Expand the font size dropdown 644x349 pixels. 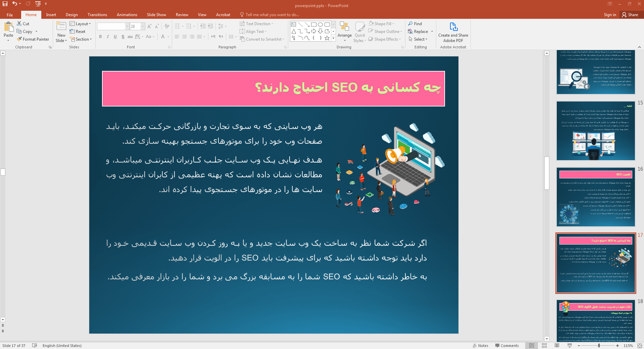(143, 26)
